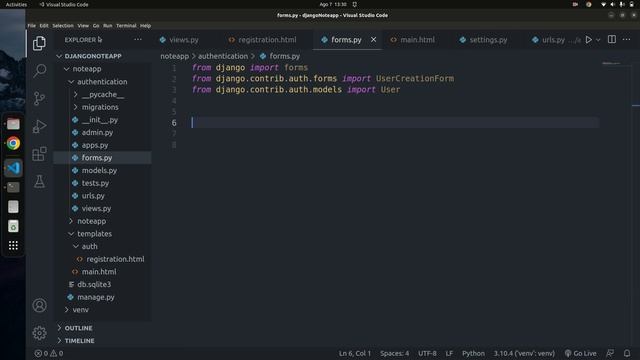Click the feedback icon in status bar

pyautogui.click(x=610, y=353)
